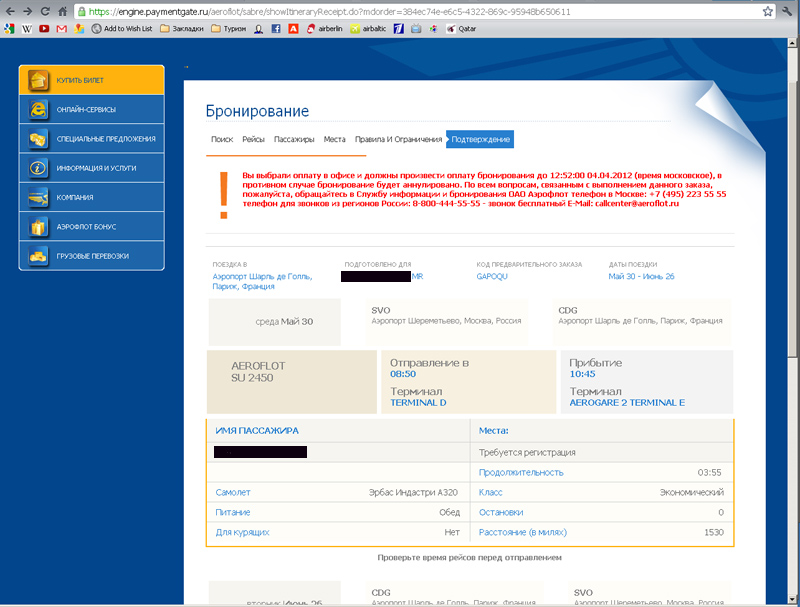Bookmark this page with the star icon
The height and width of the screenshot is (607, 800).
[767, 11]
